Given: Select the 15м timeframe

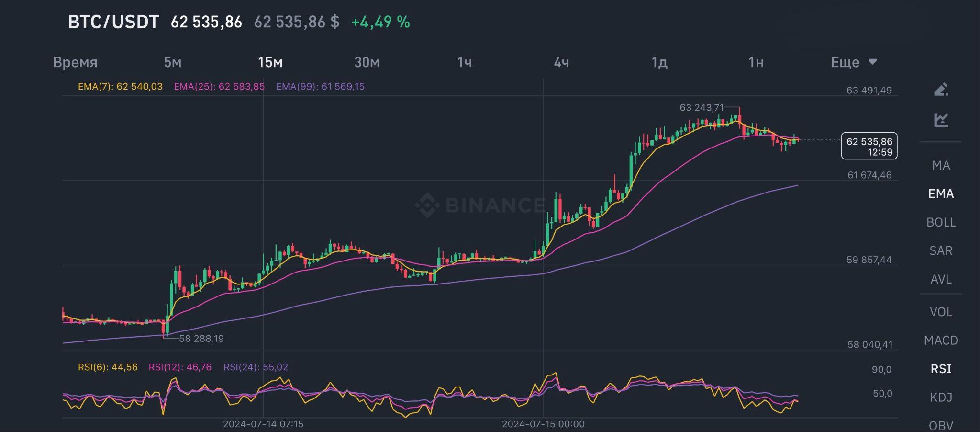Looking at the screenshot, I should 270,62.
